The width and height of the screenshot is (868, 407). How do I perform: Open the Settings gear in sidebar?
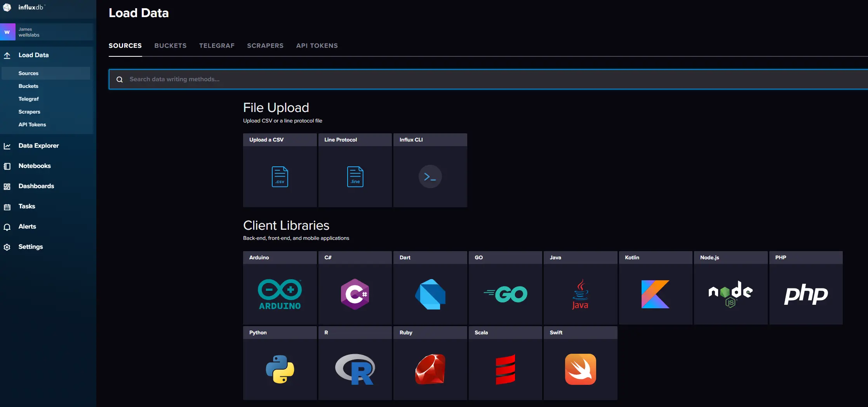pyautogui.click(x=7, y=247)
